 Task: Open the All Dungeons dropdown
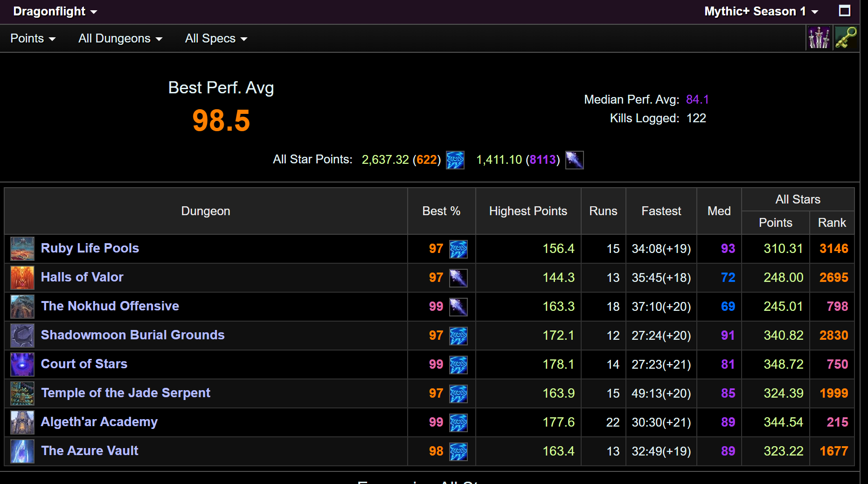(119, 38)
